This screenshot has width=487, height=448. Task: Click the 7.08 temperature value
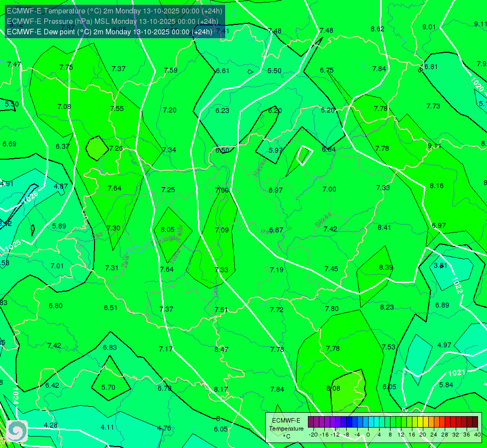pyautogui.click(x=64, y=107)
